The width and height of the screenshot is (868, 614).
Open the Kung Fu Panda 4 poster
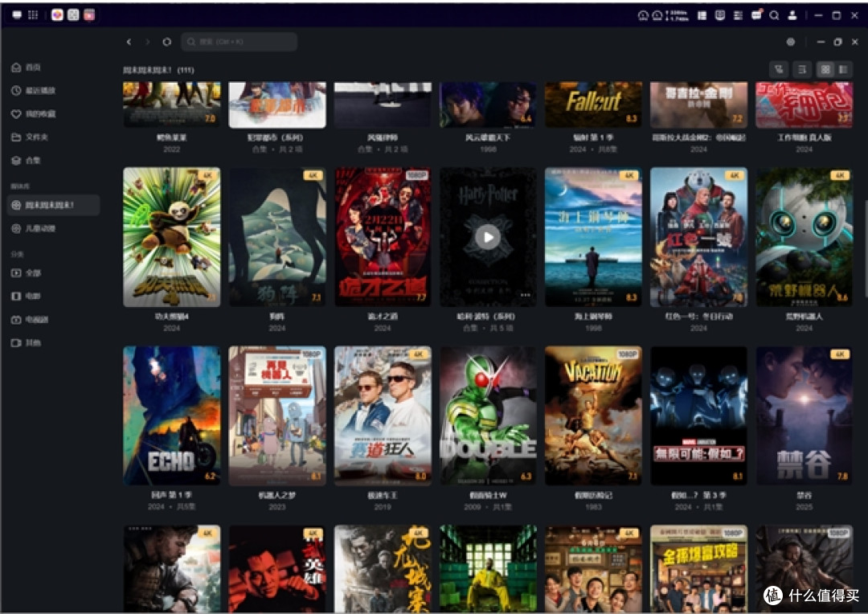tap(172, 237)
